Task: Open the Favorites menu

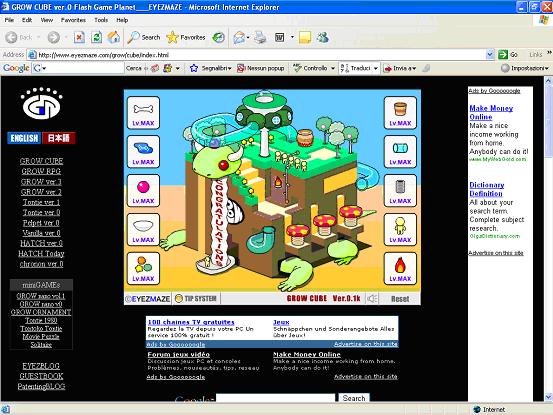Action: pyautogui.click(x=73, y=20)
